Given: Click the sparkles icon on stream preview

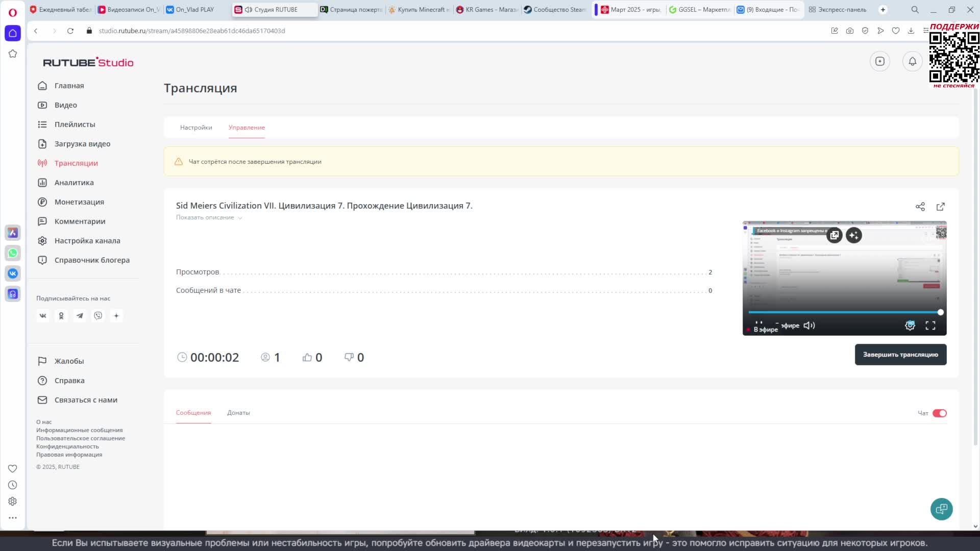Looking at the screenshot, I should 854,235.
